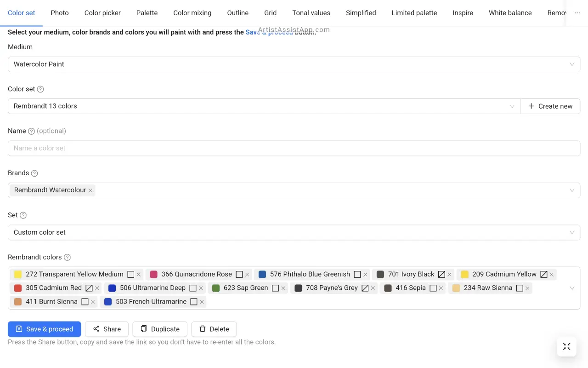Switch to the Photo tab
The width and height of the screenshot is (588, 368).
click(x=60, y=13)
